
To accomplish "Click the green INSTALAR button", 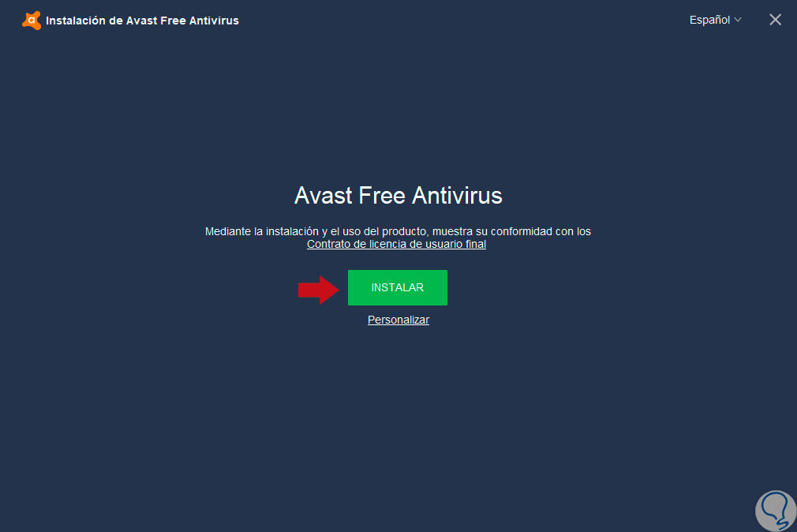I will (x=398, y=288).
